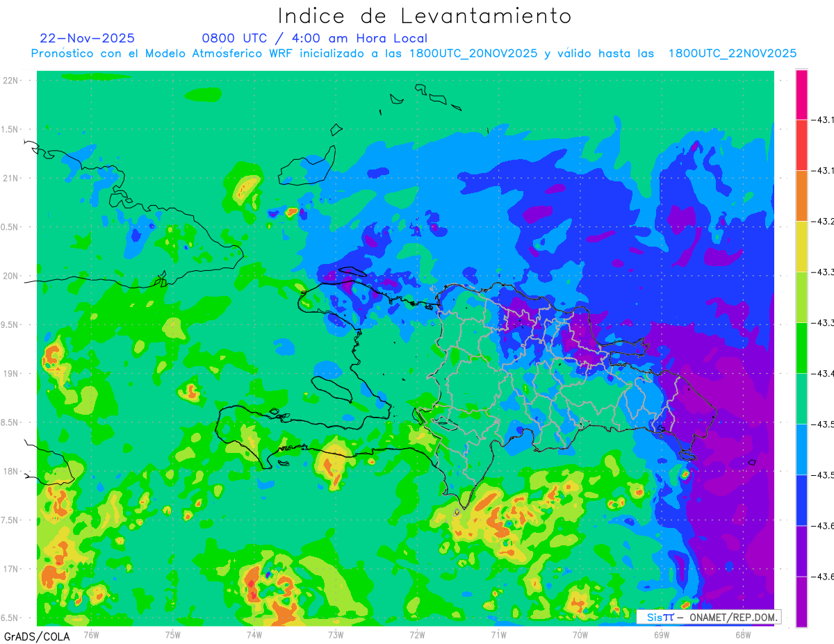Click the '75W' longitude label
834x644 pixels.
coord(172,634)
